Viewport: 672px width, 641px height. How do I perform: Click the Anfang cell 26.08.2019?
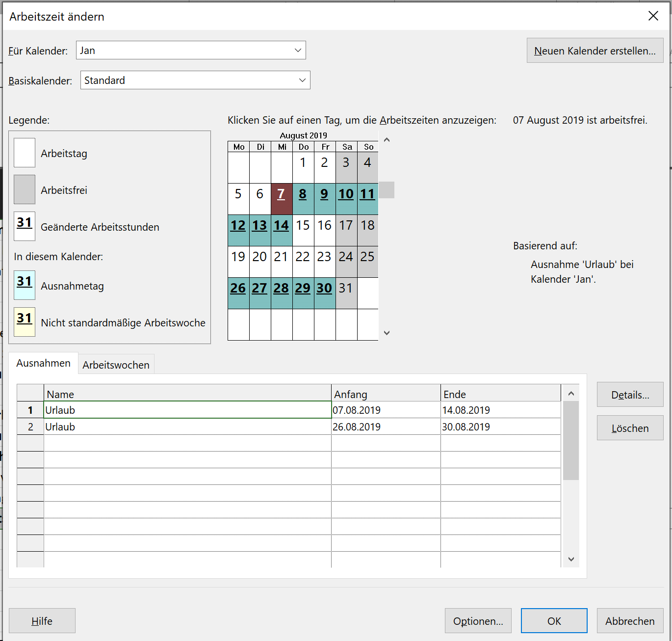[386, 427]
